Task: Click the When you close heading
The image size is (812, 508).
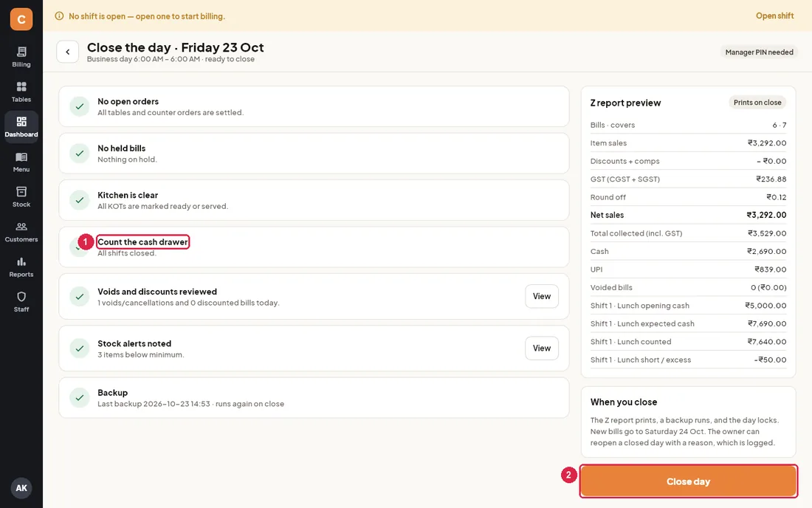Action: coord(624,402)
